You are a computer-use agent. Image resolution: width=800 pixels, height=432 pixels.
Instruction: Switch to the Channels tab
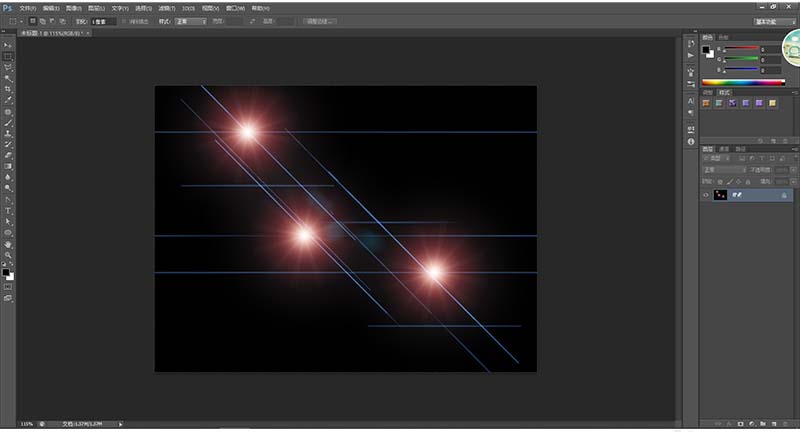(724, 149)
